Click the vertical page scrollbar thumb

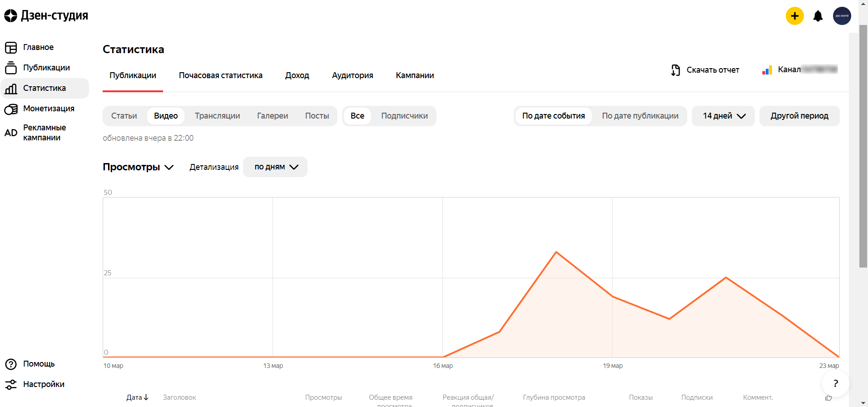tap(863, 145)
